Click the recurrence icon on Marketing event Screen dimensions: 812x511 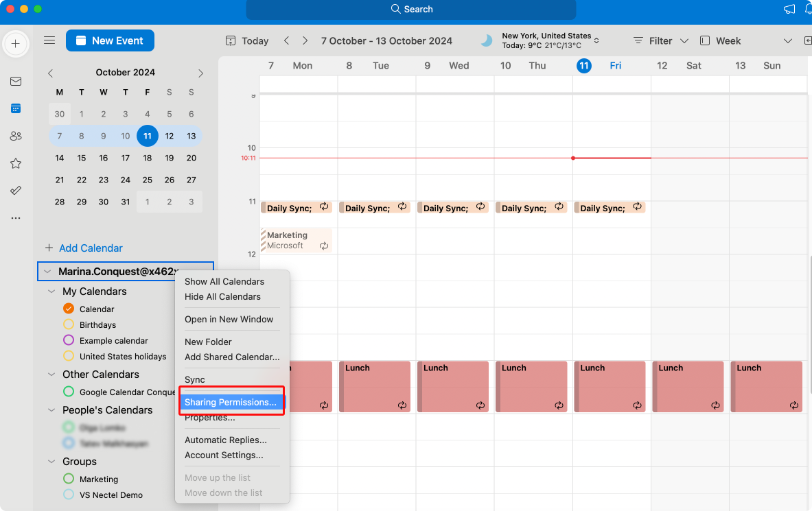[x=324, y=246]
